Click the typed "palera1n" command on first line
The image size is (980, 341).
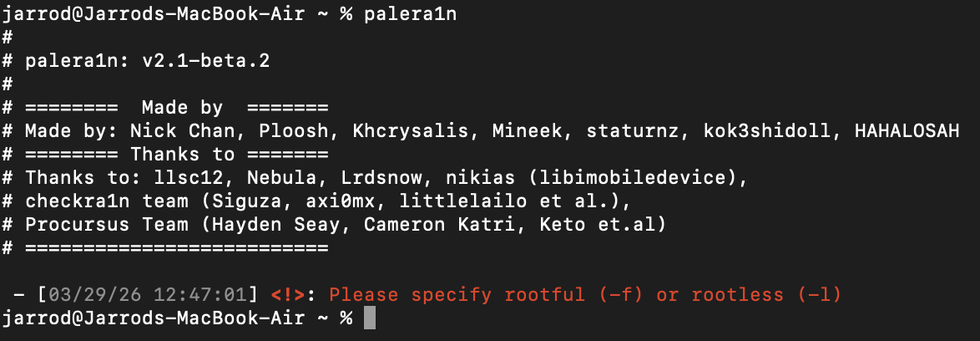coord(405,14)
